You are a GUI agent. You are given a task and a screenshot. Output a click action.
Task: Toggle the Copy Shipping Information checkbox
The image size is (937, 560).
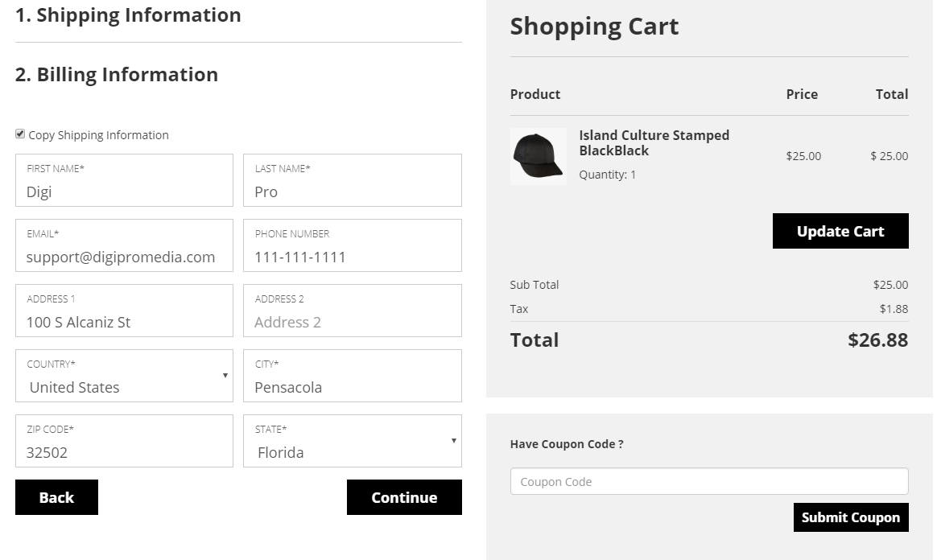20,134
